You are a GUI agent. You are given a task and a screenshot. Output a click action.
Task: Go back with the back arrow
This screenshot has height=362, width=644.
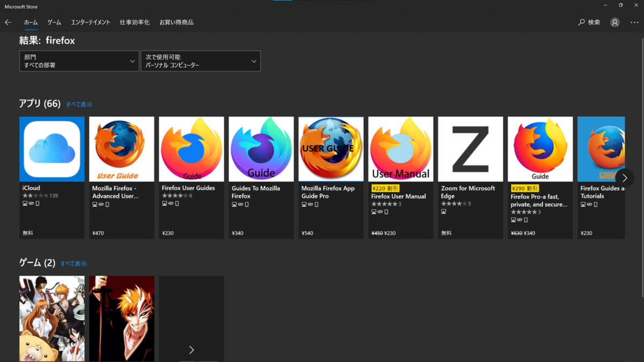pos(8,23)
